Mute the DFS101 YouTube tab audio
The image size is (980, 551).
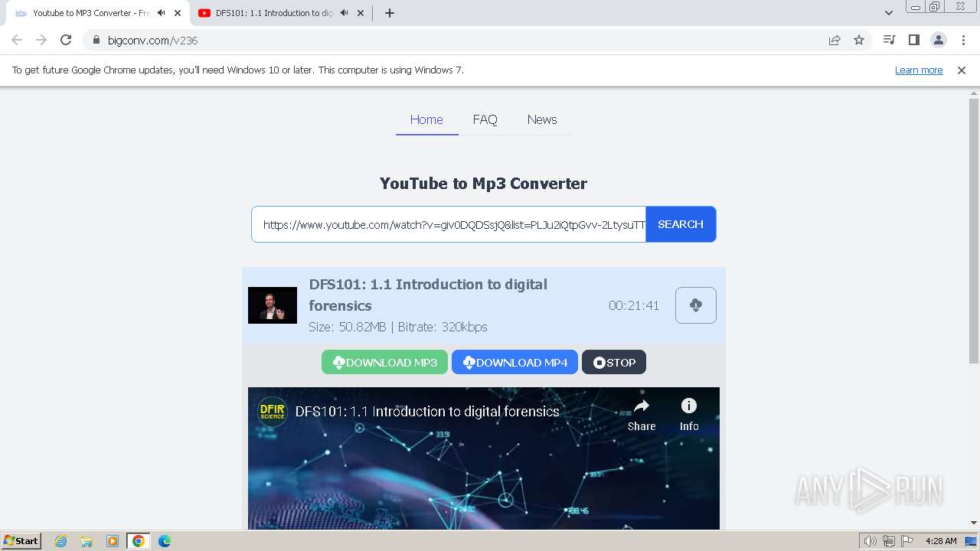click(344, 13)
